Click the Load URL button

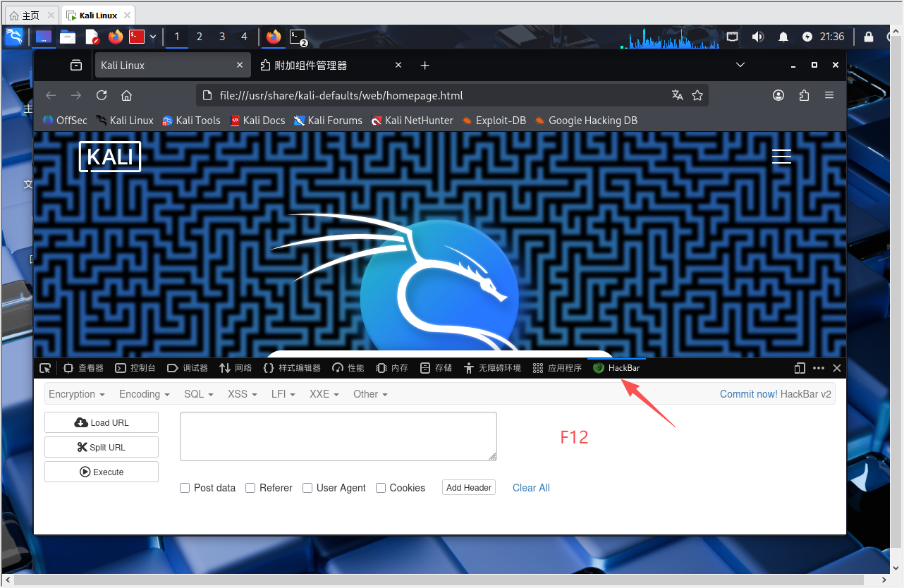(x=102, y=423)
